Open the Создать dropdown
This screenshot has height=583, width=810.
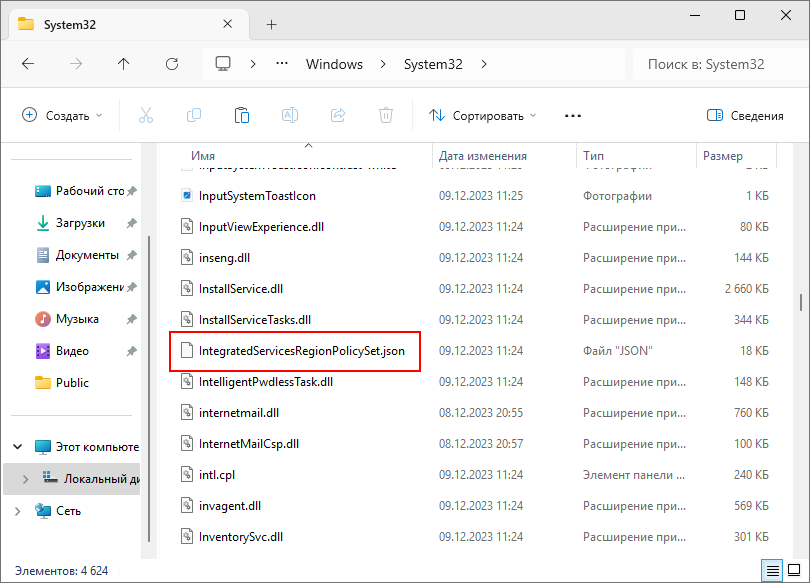click(x=62, y=116)
